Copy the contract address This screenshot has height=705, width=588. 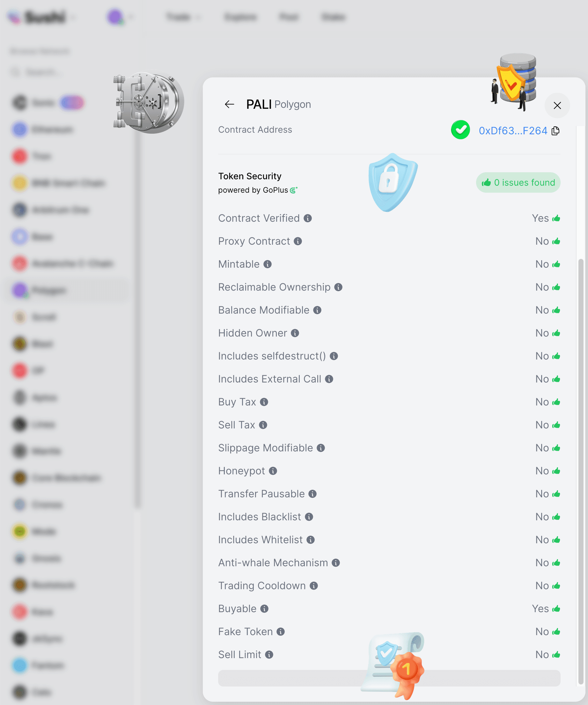click(556, 130)
